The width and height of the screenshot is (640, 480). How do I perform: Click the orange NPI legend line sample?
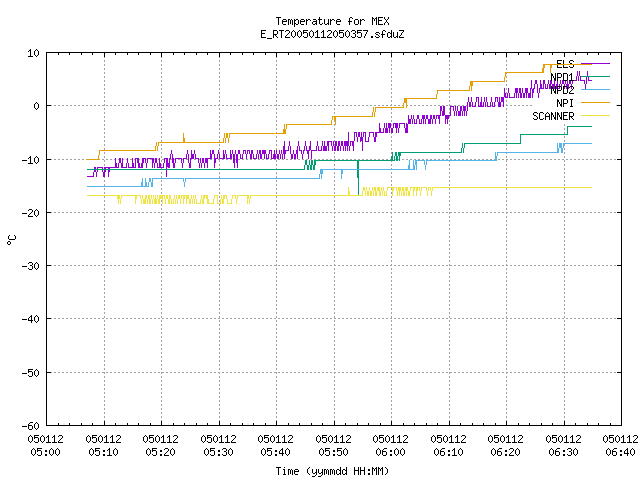pyautogui.click(x=595, y=102)
